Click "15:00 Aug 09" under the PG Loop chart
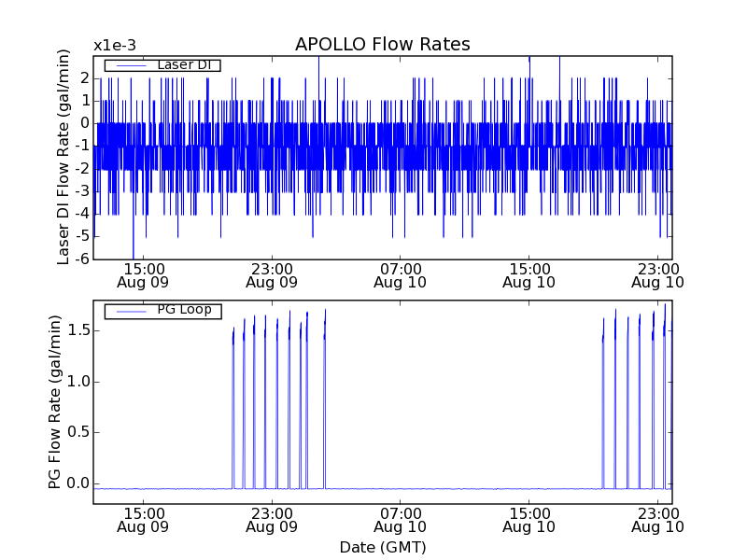 143,521
